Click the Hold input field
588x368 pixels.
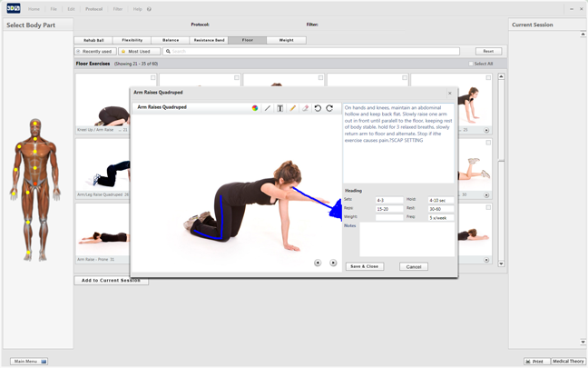441,200
